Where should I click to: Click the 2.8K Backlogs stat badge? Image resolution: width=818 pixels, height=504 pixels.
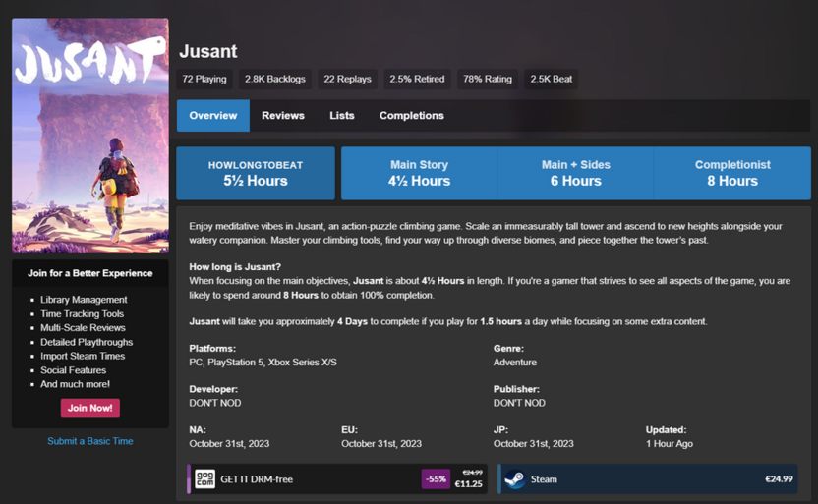275,80
